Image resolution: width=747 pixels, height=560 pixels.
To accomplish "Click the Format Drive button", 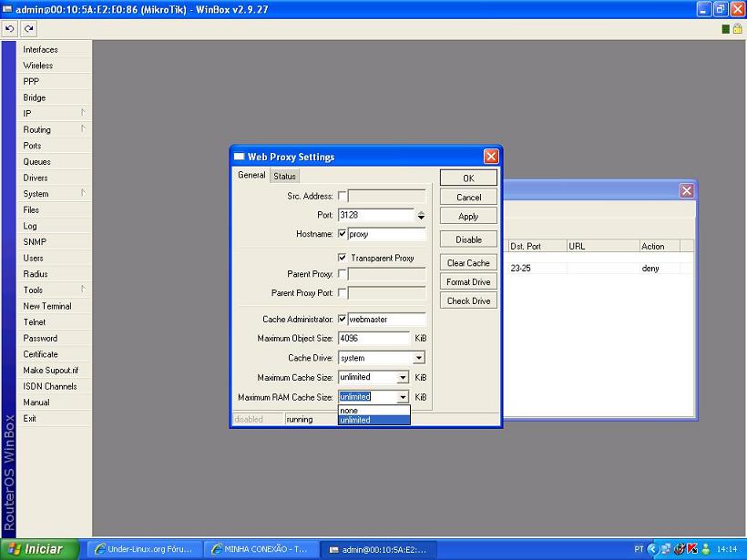I will click(x=468, y=282).
